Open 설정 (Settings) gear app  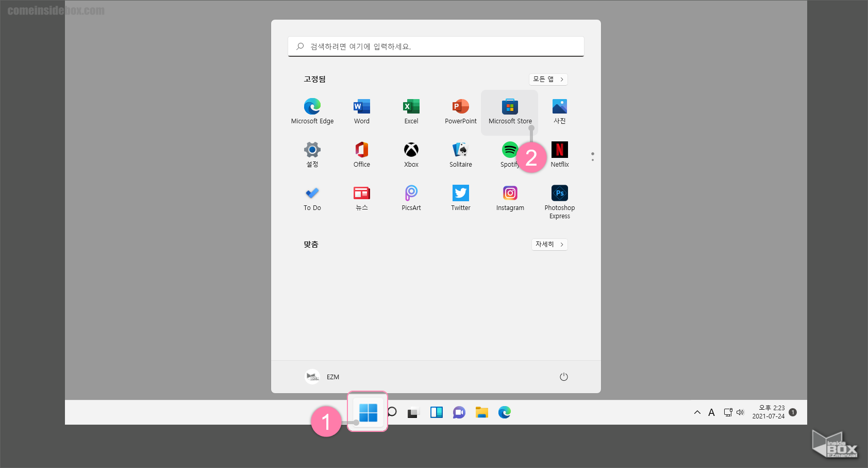pyautogui.click(x=312, y=155)
